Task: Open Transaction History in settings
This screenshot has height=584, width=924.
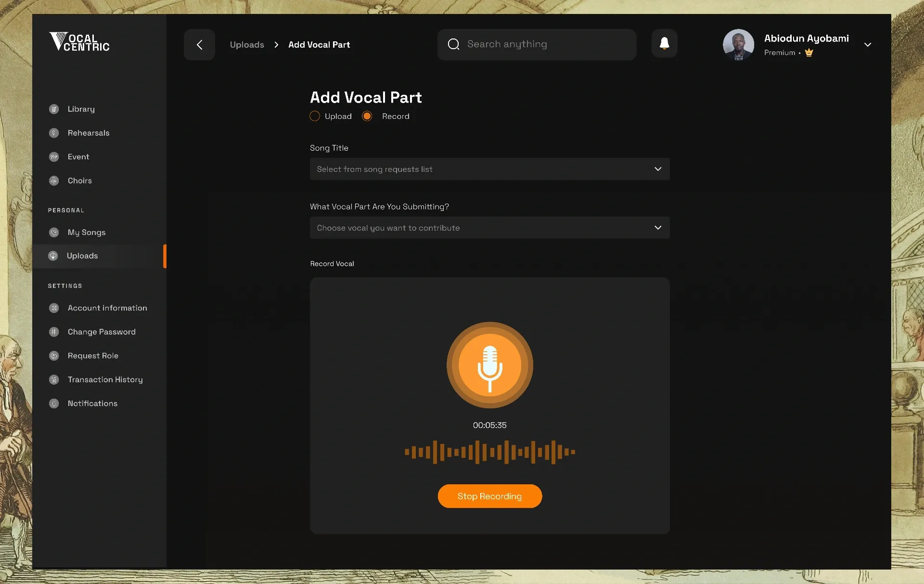Action: [x=105, y=380]
